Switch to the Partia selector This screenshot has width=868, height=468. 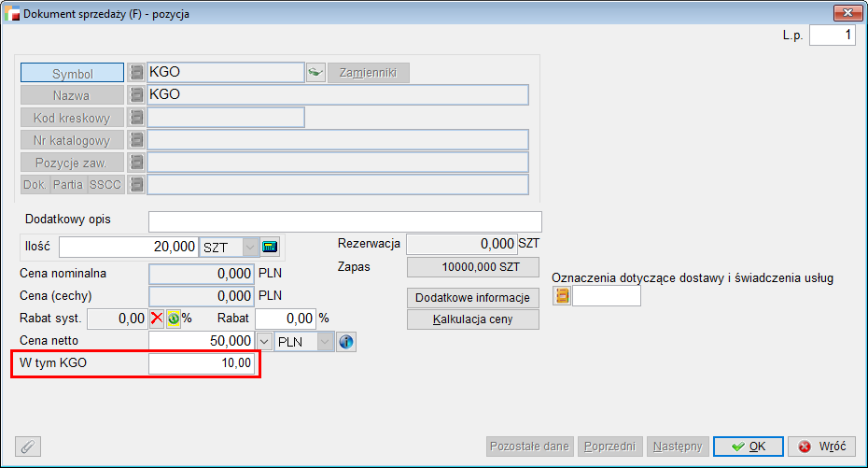[x=68, y=185]
